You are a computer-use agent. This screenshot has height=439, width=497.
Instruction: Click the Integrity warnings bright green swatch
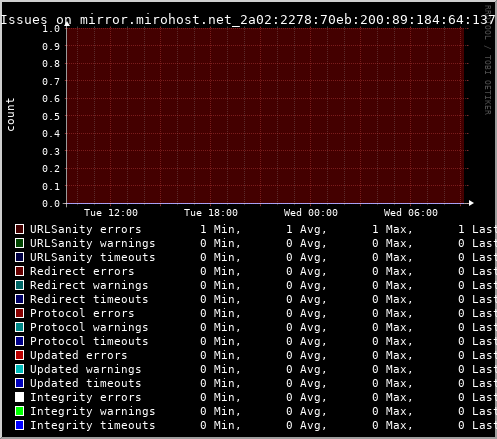20,411
